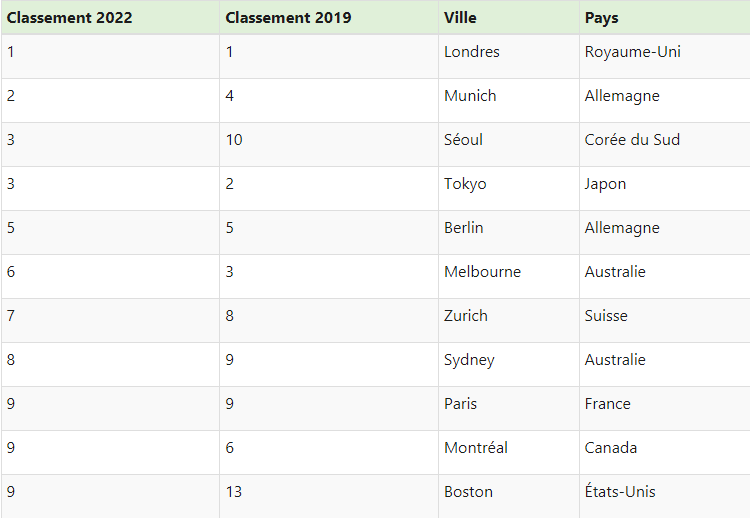Click the Montréal cell

click(508, 452)
